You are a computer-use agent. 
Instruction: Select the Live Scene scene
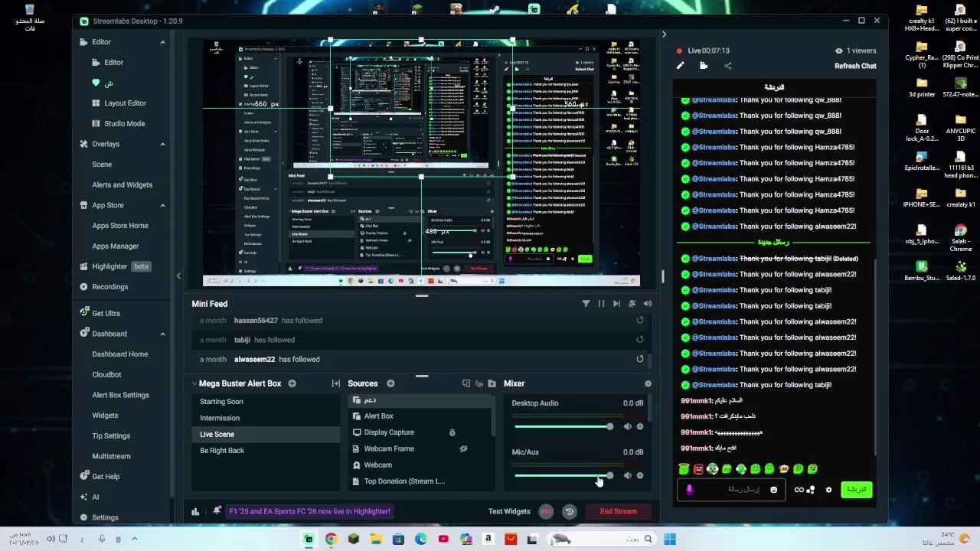pyautogui.click(x=266, y=434)
